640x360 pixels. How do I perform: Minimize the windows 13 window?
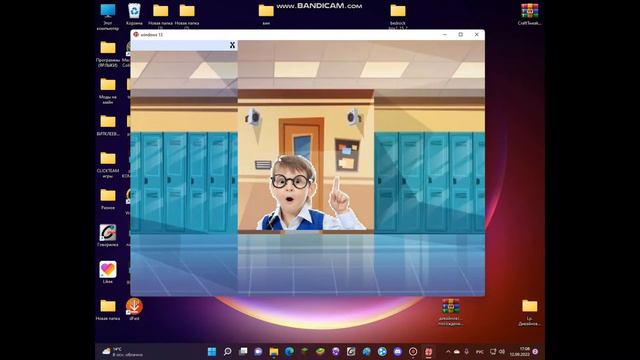(444, 35)
